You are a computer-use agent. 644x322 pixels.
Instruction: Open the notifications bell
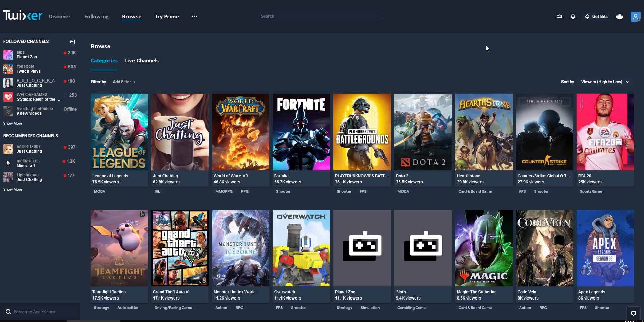tap(573, 16)
